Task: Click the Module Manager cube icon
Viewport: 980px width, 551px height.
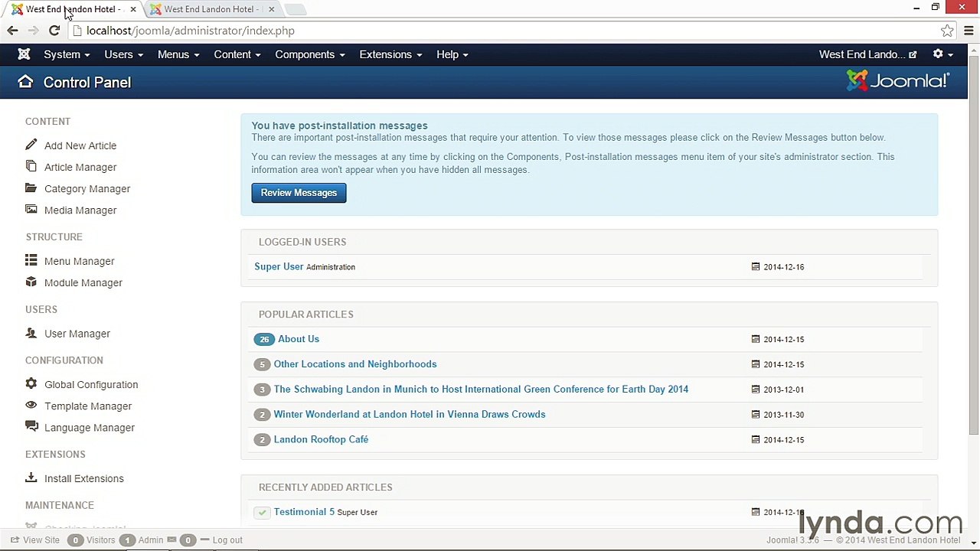Action: pyautogui.click(x=31, y=282)
